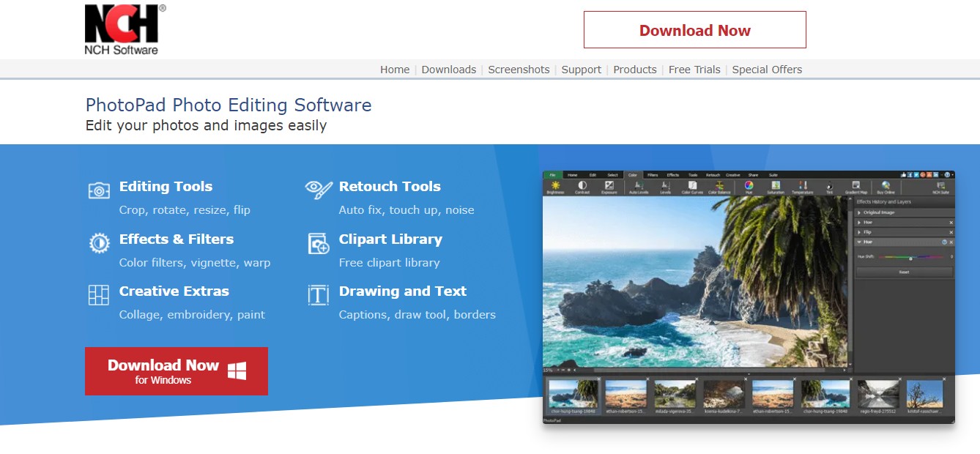Select the Exposure tool in PhotoPad toolbar
Screen dimensions: 980x454
609,187
